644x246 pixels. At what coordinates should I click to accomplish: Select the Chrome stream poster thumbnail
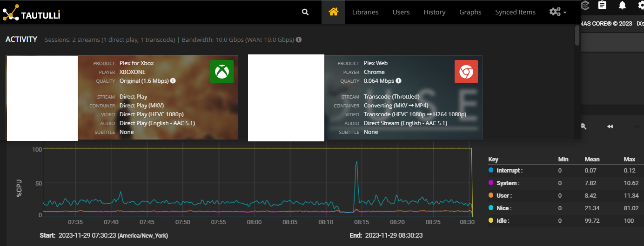coord(286,98)
